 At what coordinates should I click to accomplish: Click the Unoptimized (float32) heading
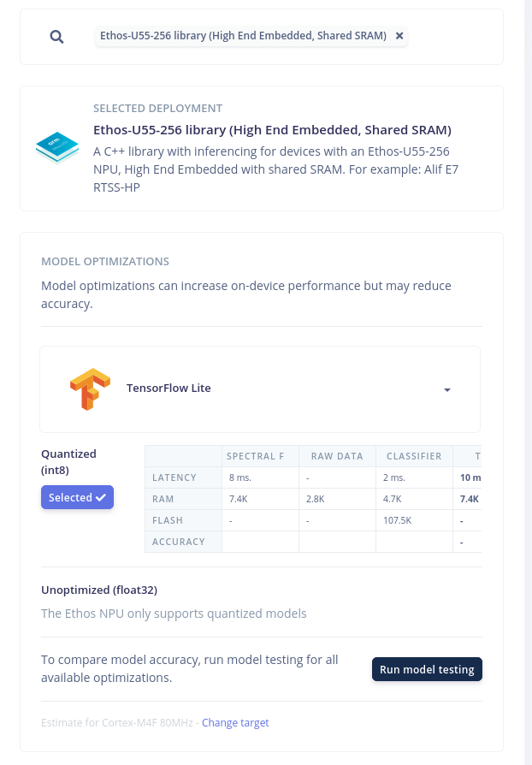[99, 590]
